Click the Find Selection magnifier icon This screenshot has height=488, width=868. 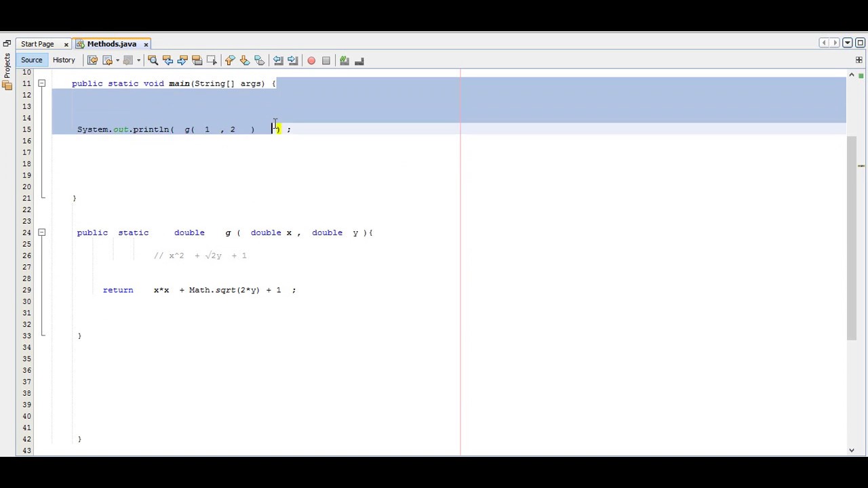153,60
